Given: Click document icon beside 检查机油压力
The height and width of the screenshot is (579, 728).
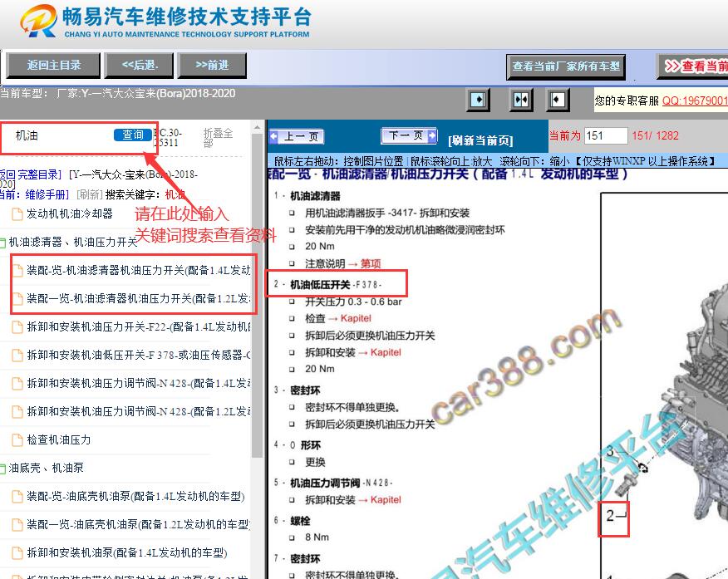Looking at the screenshot, I should coord(17,440).
